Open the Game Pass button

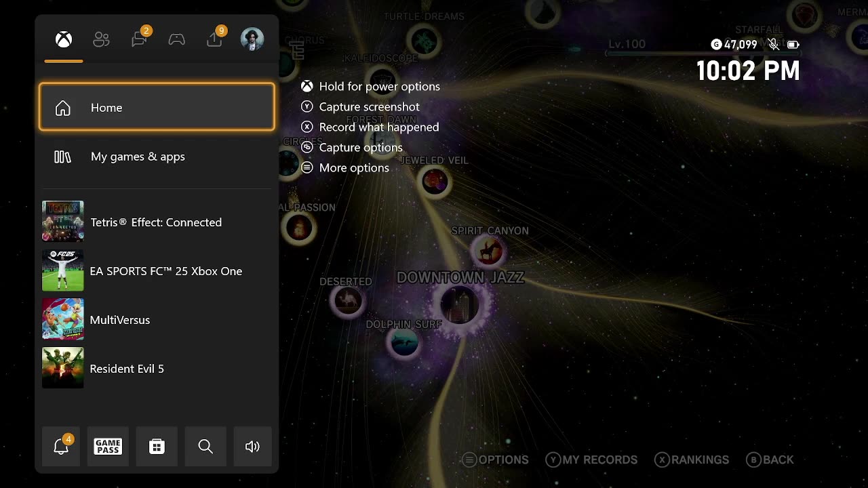(x=108, y=446)
